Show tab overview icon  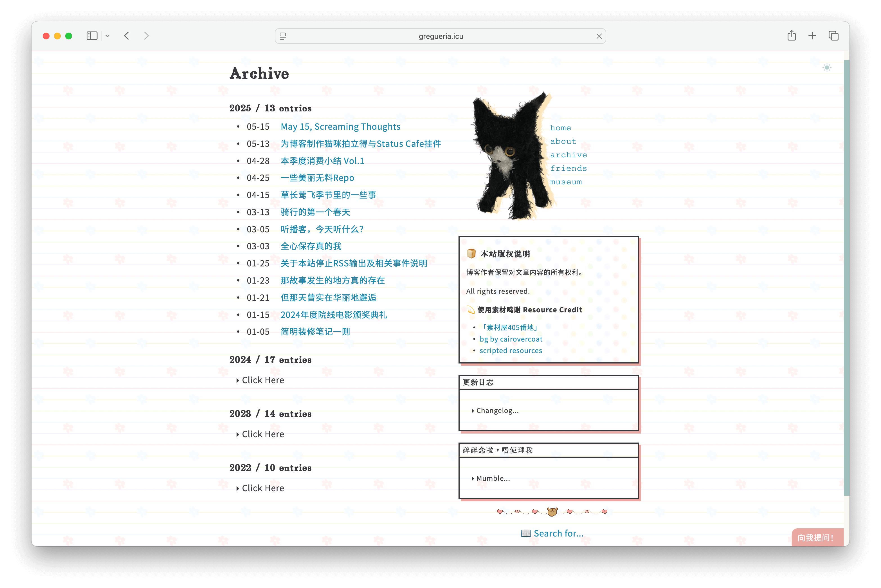(833, 36)
